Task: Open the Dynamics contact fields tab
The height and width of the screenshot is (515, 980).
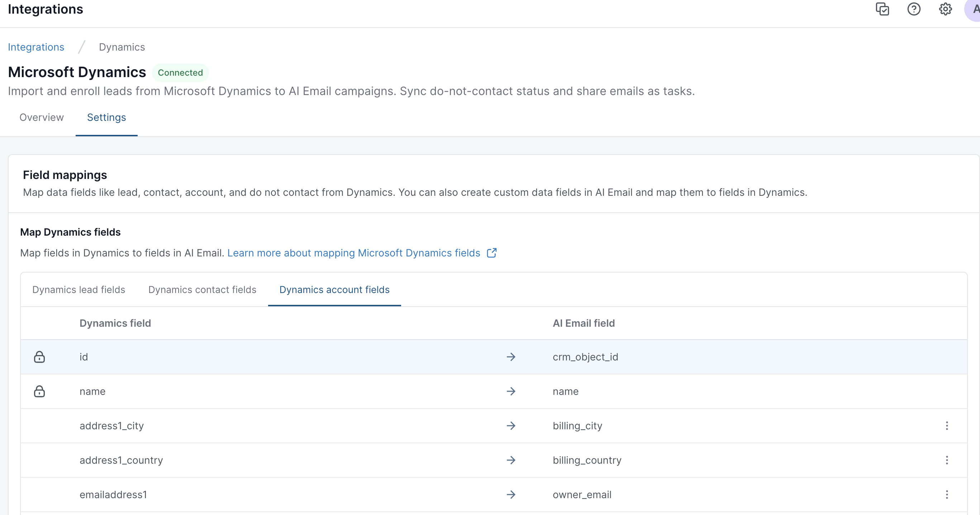Action: click(203, 290)
